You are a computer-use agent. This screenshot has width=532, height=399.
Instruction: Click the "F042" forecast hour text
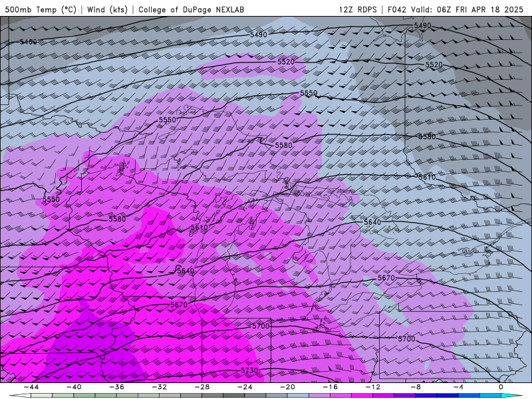pos(398,9)
